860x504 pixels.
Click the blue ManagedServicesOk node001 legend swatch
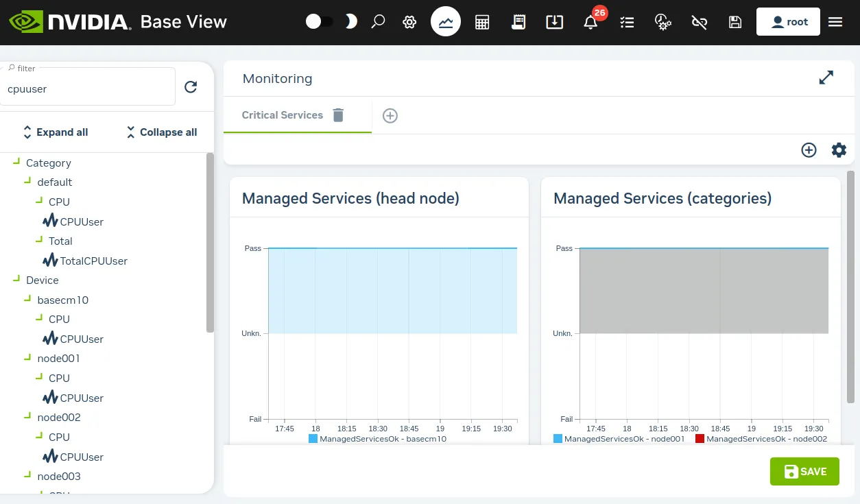(x=558, y=439)
